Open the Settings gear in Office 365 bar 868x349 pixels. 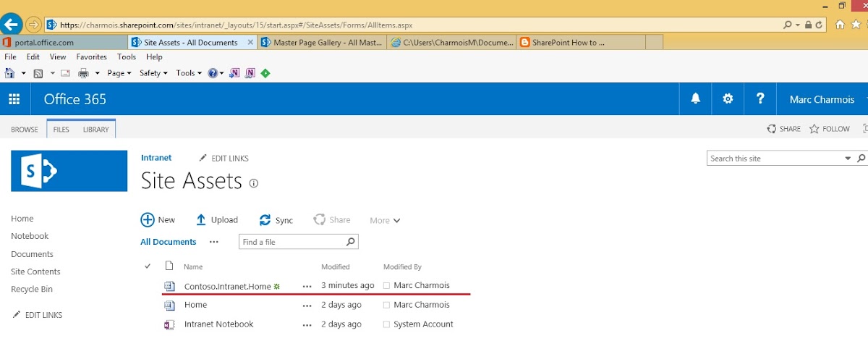[x=728, y=99]
